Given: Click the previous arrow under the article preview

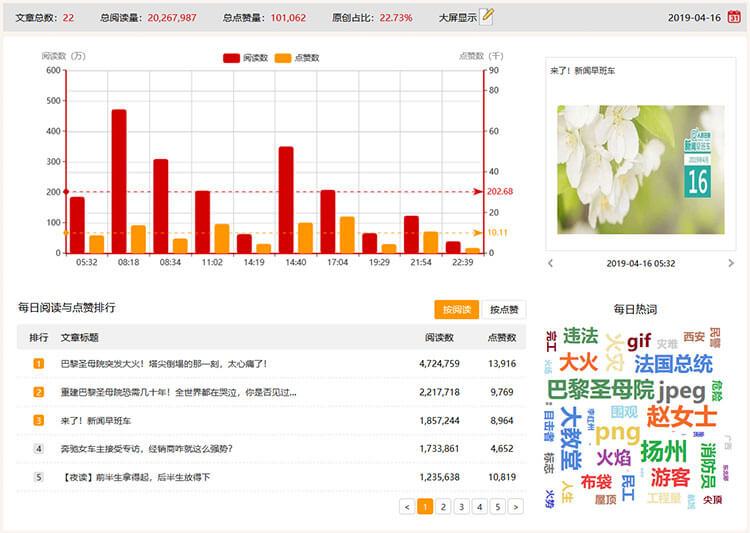Looking at the screenshot, I should coord(550,264).
